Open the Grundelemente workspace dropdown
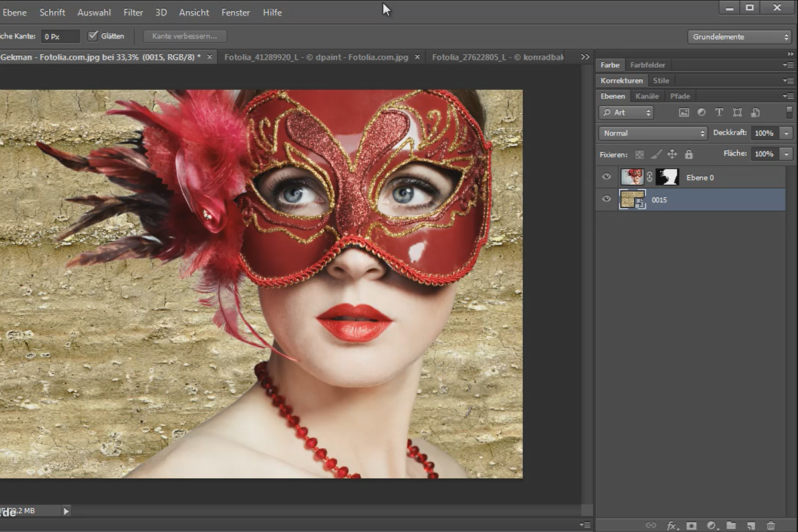The height and width of the screenshot is (532, 798). point(739,37)
